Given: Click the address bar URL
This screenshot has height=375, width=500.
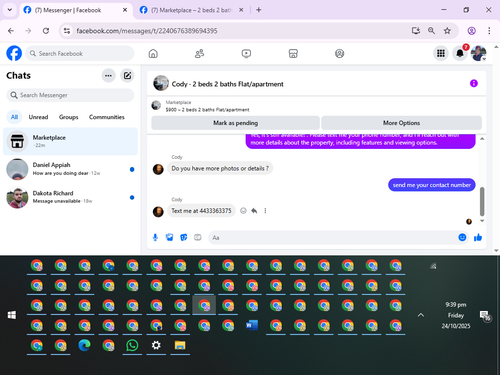Looking at the screenshot, I should click(x=147, y=31).
